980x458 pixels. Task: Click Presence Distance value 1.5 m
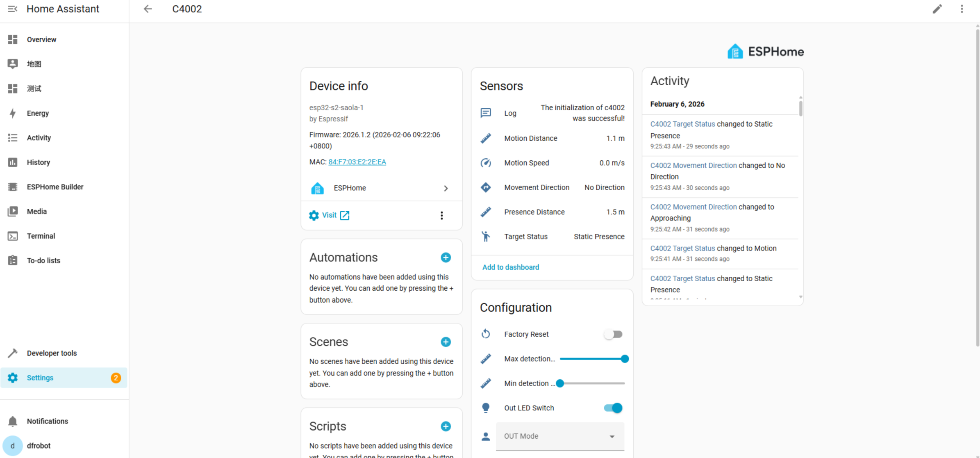click(615, 212)
